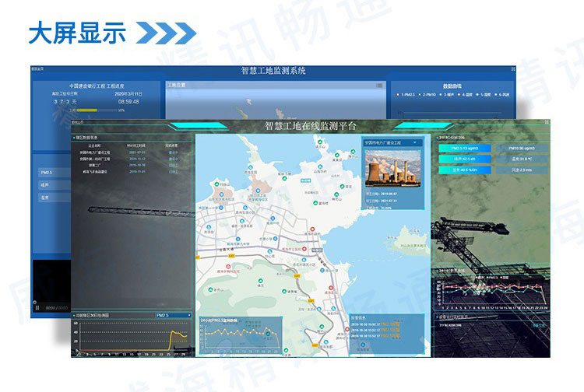Click 返回主页 link in front online platform window
584x392 pixels.
pos(78,122)
